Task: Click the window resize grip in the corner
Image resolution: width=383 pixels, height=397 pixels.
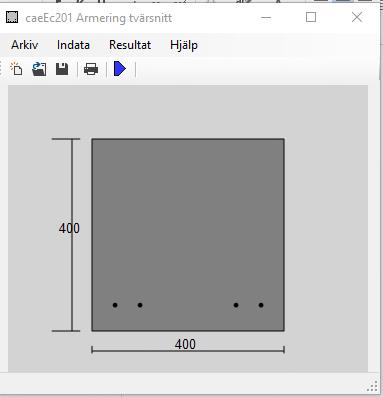Action: point(372,386)
